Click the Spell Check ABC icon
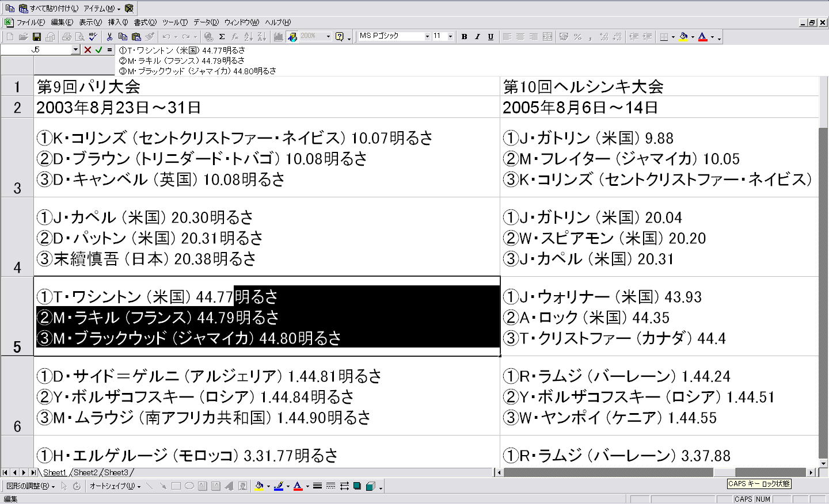The width and height of the screenshot is (829, 504). click(x=93, y=37)
